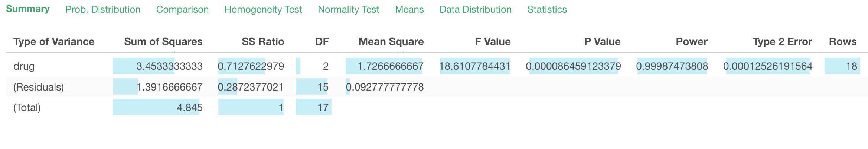Image resolution: width=868 pixels, height=149 pixels.
Task: Click the P Value column header
Action: click(x=602, y=41)
